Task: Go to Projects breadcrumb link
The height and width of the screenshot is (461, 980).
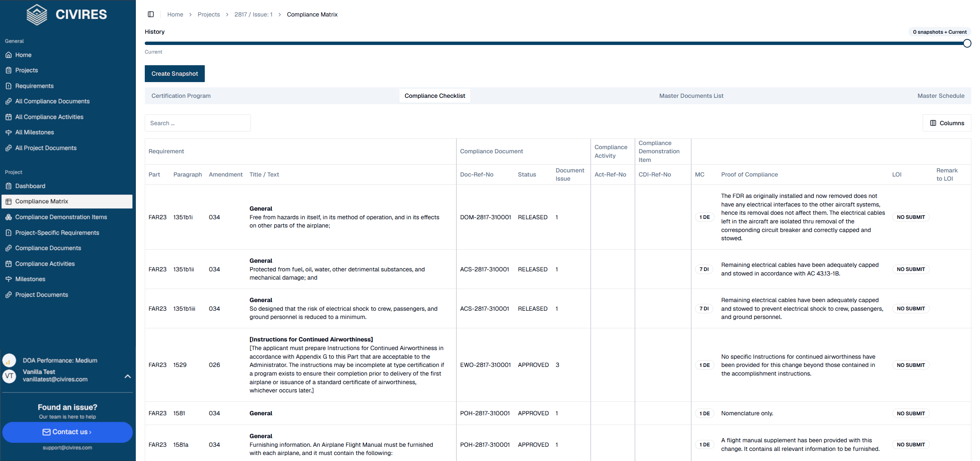Action: point(209,15)
